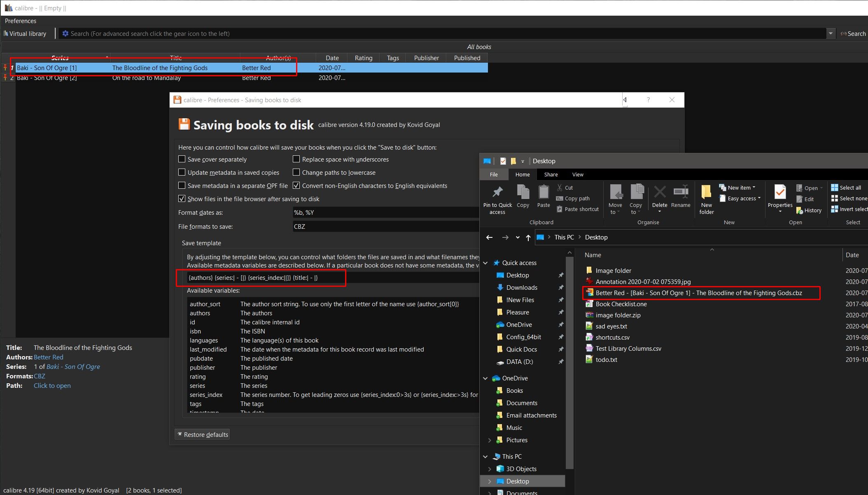Click the Pin to Quick access icon
The height and width of the screenshot is (495, 868).
point(497,192)
